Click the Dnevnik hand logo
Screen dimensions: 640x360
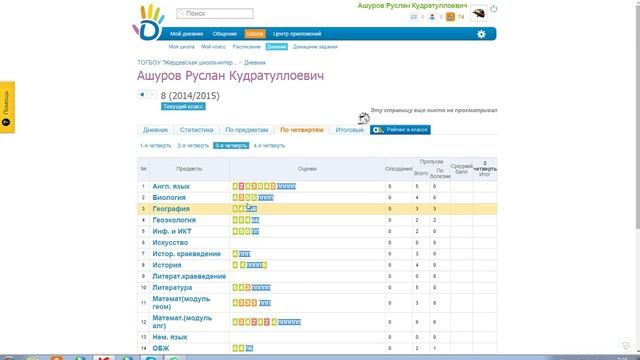pyautogui.click(x=148, y=23)
